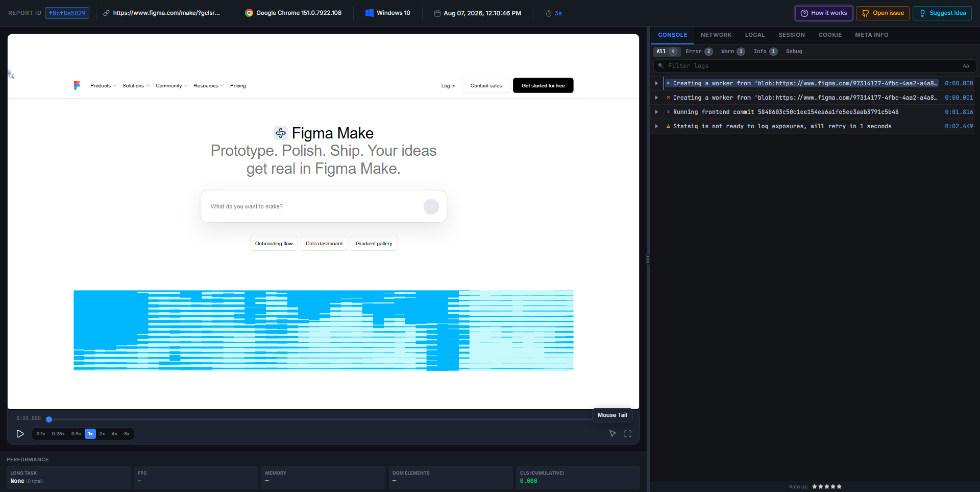Filter console logs by Error

click(699, 52)
